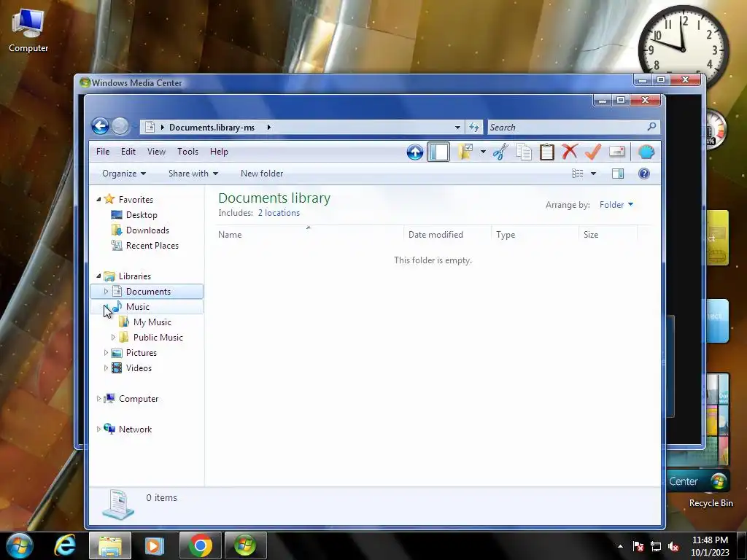Create a New folder
The width and height of the screenshot is (747, 560).
click(262, 174)
